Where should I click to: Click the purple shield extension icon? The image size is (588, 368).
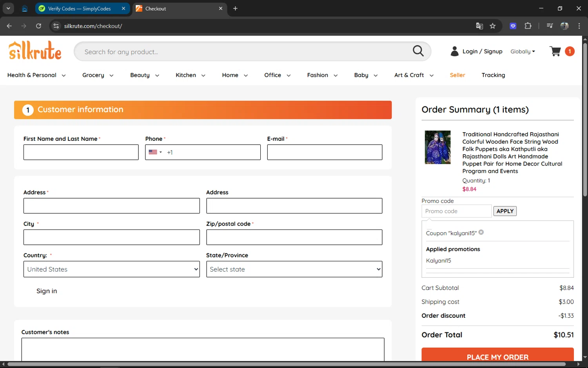coord(513,26)
